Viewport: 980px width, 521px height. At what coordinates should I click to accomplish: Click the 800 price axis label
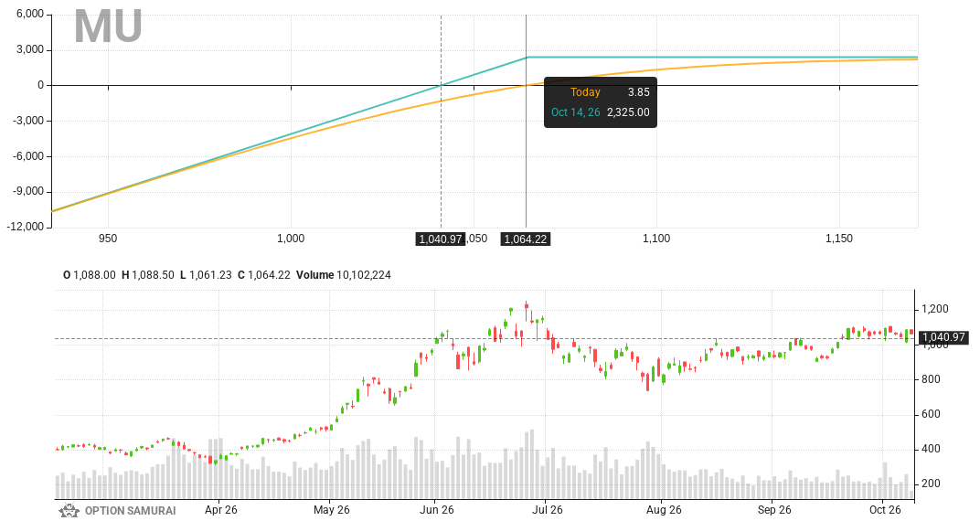(931, 379)
